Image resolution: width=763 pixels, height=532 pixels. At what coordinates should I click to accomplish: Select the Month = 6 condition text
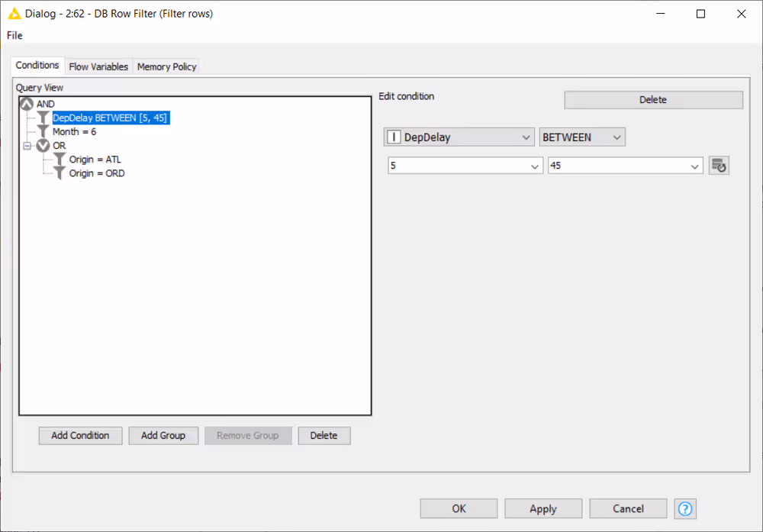click(74, 132)
